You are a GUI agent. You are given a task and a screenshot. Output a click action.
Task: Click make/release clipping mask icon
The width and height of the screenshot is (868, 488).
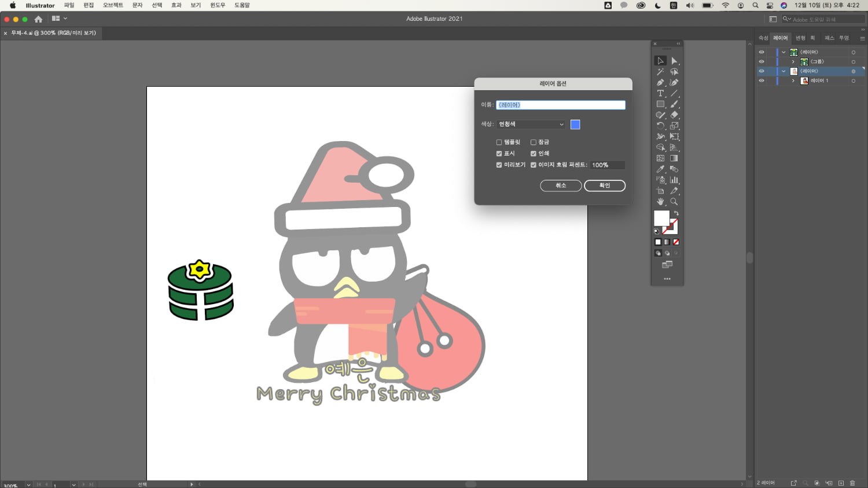(817, 483)
